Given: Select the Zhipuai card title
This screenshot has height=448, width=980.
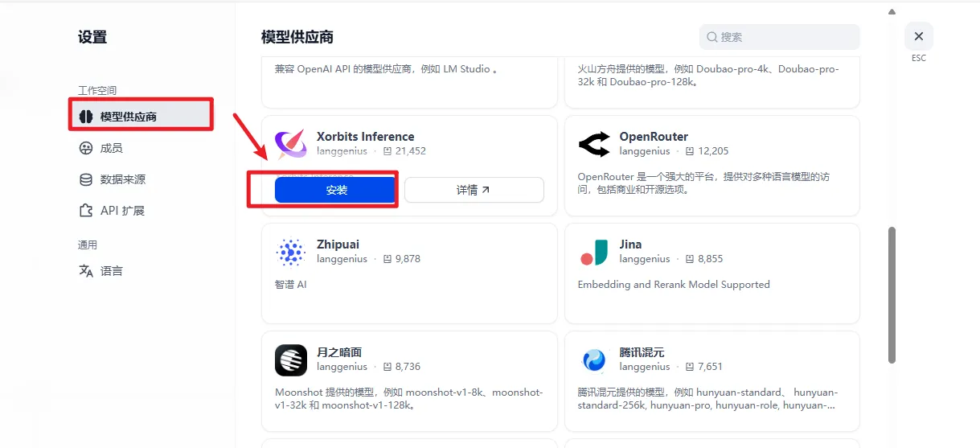Looking at the screenshot, I should point(338,245).
